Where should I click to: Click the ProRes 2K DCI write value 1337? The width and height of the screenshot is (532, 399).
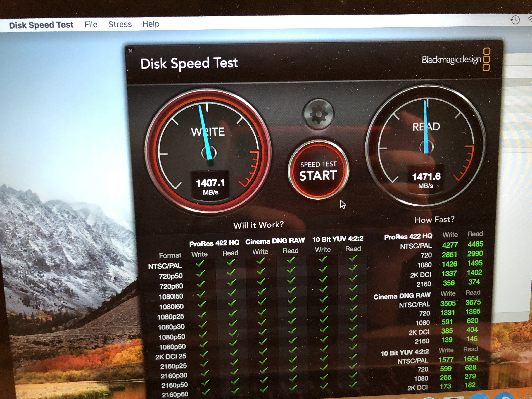(449, 274)
